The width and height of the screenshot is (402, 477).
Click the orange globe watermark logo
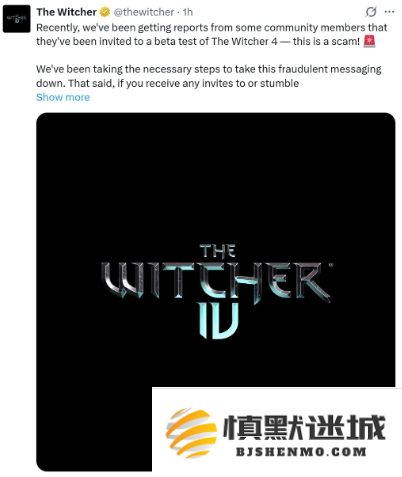click(x=191, y=433)
